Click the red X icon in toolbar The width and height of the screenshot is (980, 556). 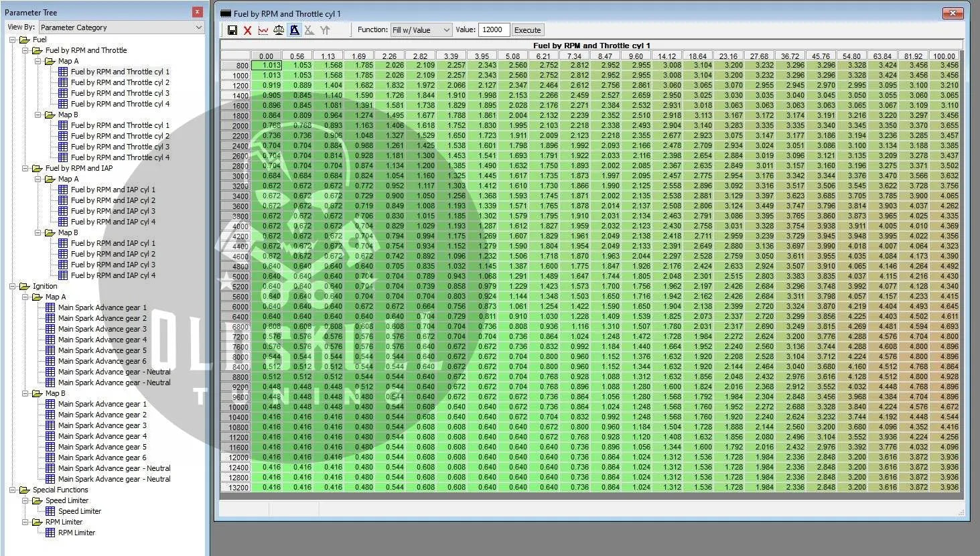(247, 30)
